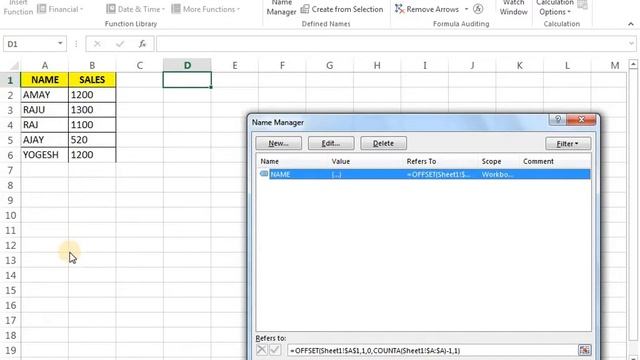
Task: Open the Watch Window
Action: pos(513,8)
